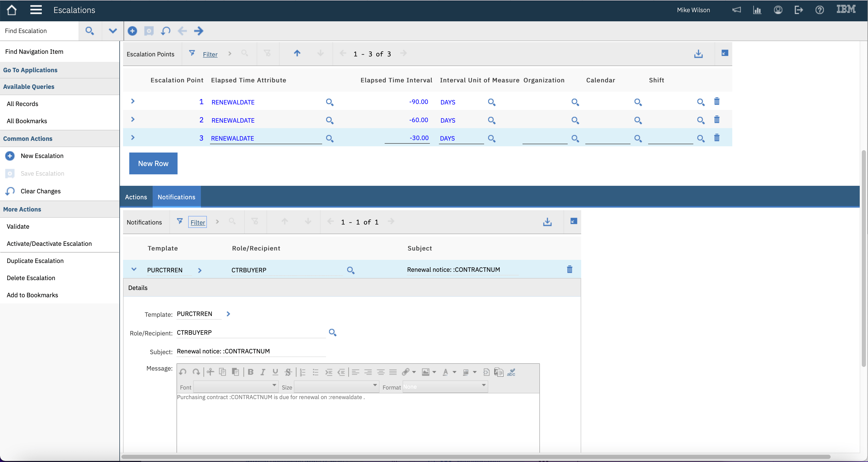The image size is (868, 462).
Task: Open Help question mark icon
Action: pyautogui.click(x=819, y=10)
